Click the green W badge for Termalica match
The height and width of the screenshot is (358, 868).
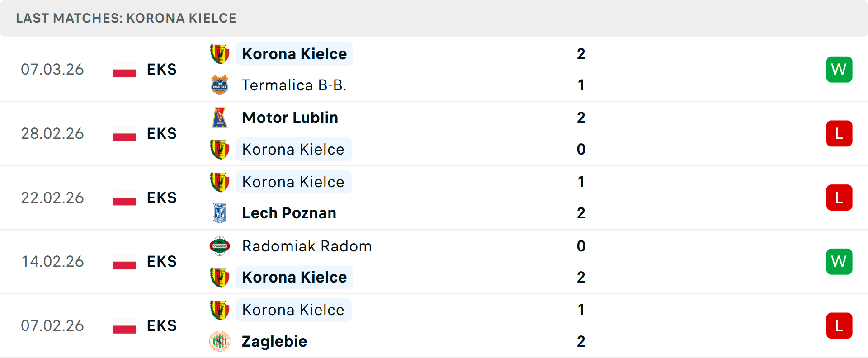click(839, 69)
